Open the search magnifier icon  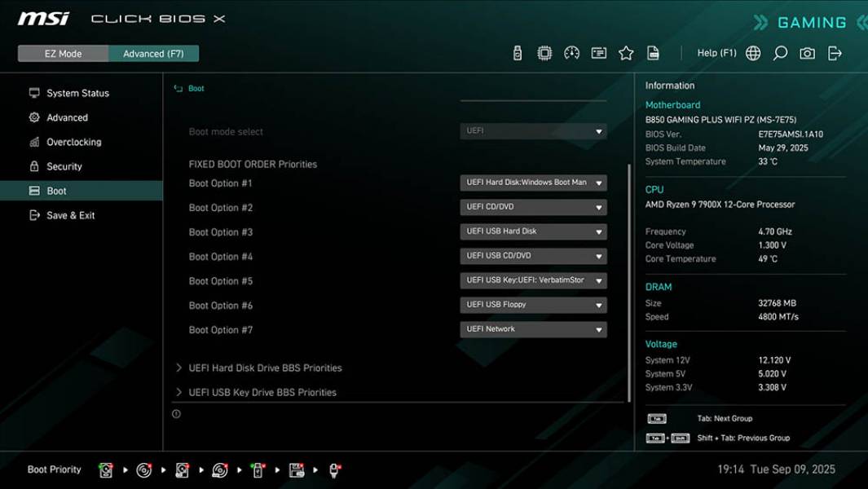click(779, 52)
